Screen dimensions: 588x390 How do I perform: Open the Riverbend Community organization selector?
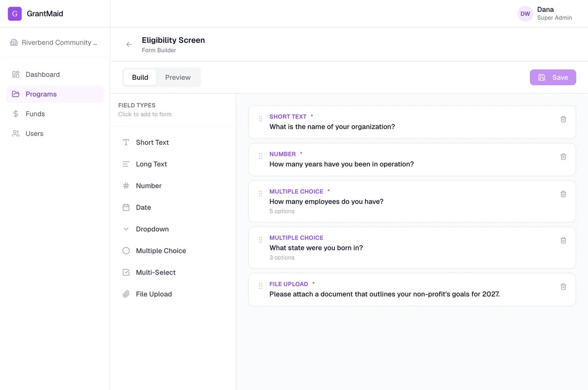pos(55,43)
